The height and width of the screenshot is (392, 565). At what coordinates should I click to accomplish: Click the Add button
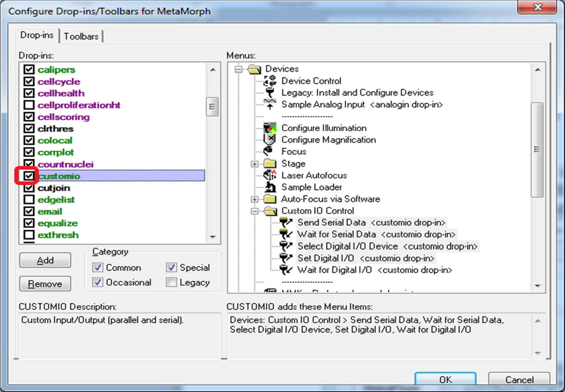(x=45, y=260)
